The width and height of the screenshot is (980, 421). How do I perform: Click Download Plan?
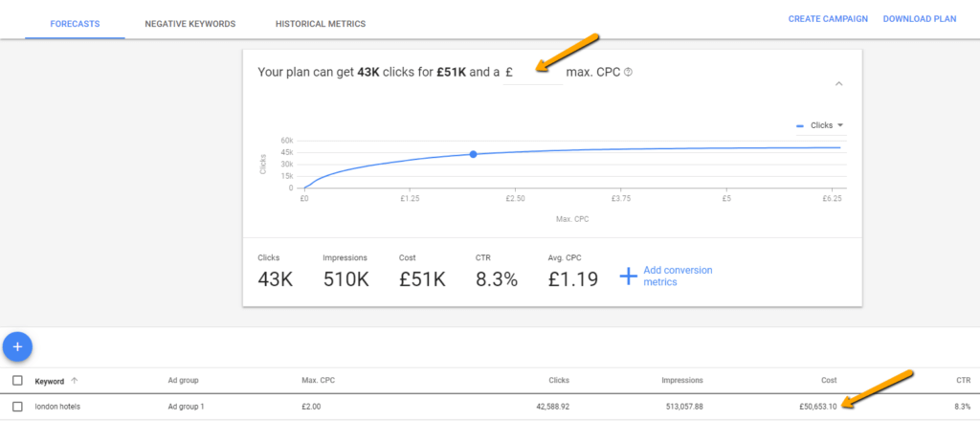919,19
